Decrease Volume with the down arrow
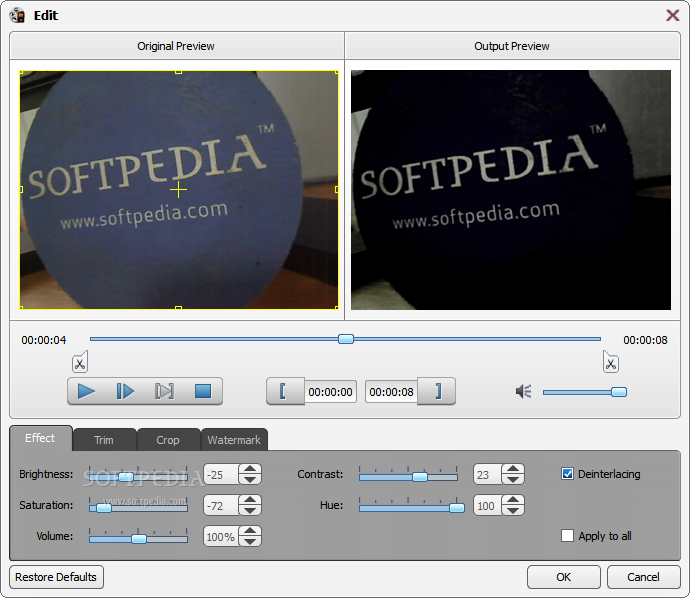Image resolution: width=690 pixels, height=598 pixels. (250, 542)
